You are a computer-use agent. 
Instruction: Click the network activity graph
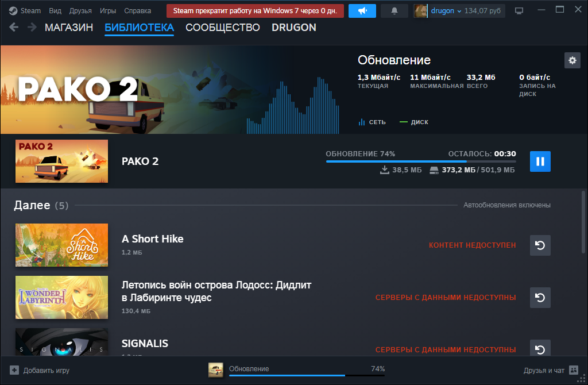click(293, 105)
